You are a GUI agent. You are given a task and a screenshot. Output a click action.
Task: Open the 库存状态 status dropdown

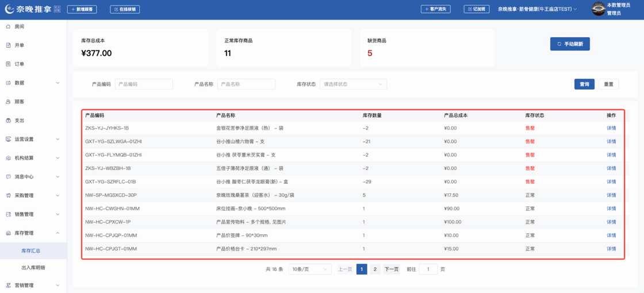pyautogui.click(x=353, y=84)
